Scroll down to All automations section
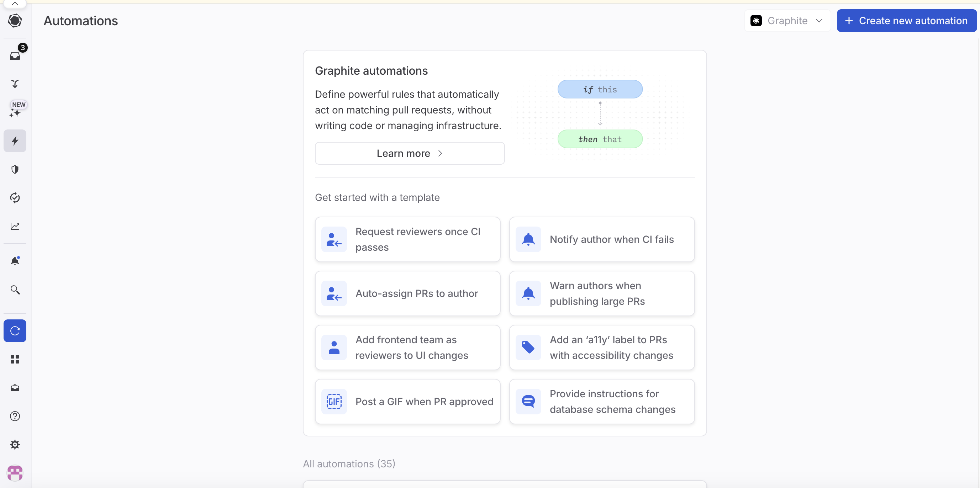 pyautogui.click(x=349, y=463)
